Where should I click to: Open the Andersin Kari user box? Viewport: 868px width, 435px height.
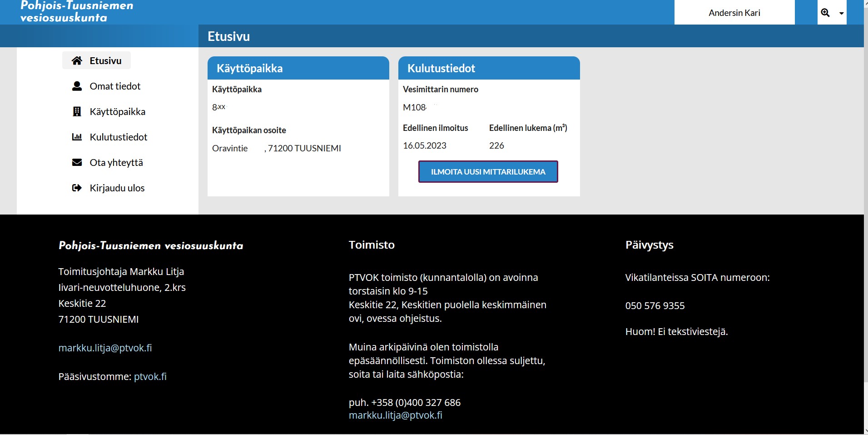pyautogui.click(x=734, y=13)
